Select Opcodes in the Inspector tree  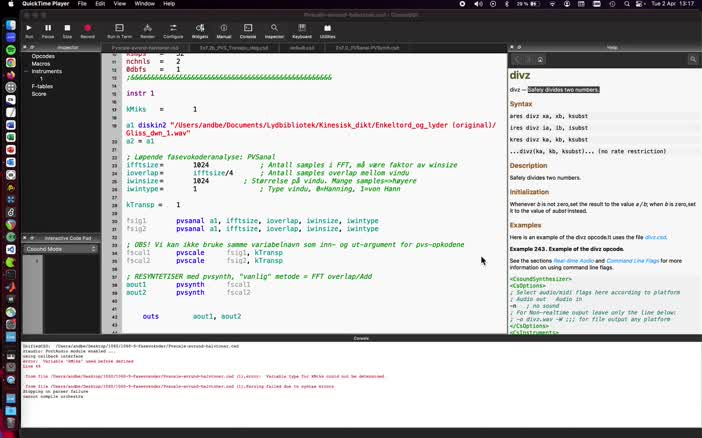tap(43, 56)
